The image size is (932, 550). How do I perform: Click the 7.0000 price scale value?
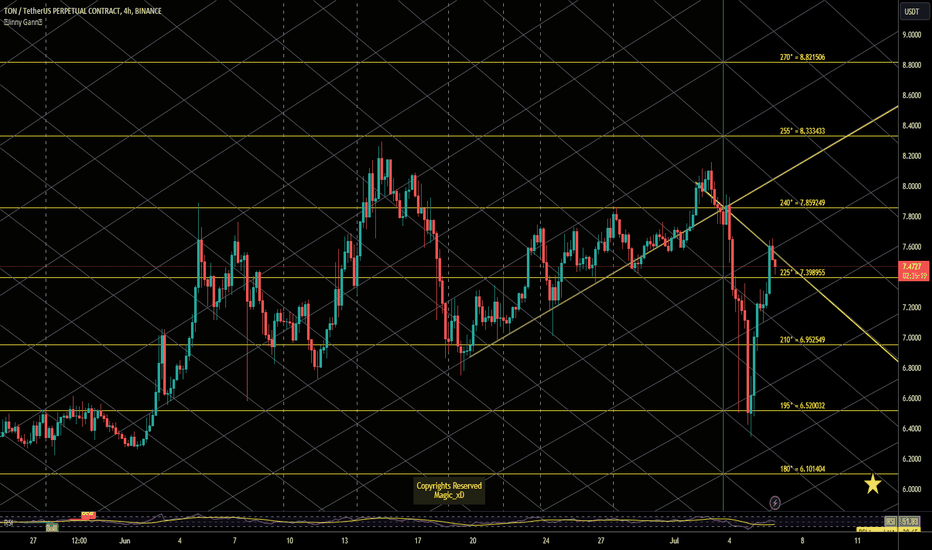(x=912, y=338)
